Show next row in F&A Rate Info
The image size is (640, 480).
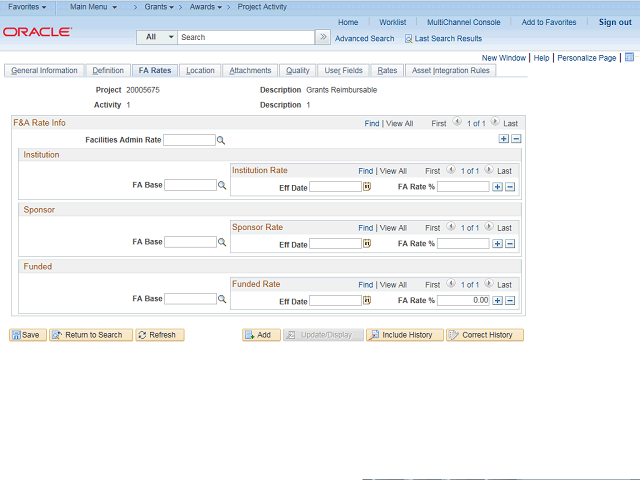[x=495, y=122]
